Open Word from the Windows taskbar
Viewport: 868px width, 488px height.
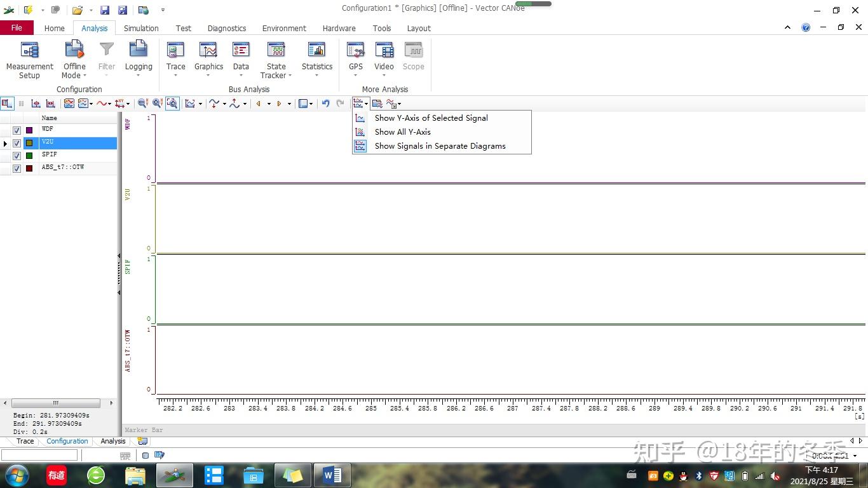(332, 475)
